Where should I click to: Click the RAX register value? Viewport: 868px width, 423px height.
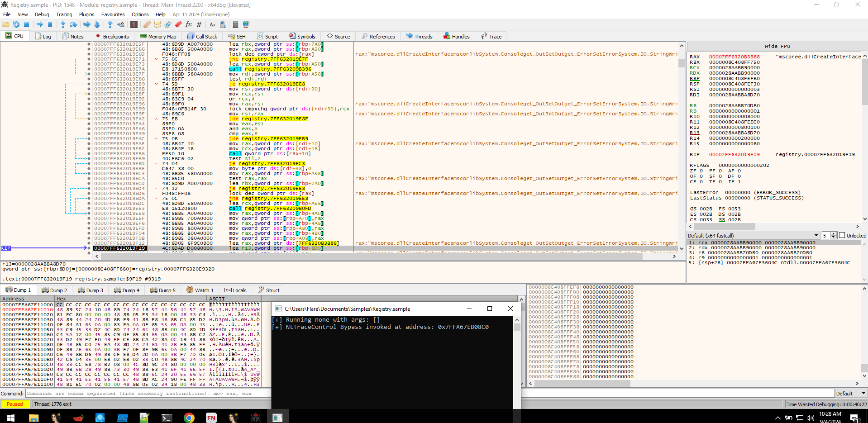734,57
